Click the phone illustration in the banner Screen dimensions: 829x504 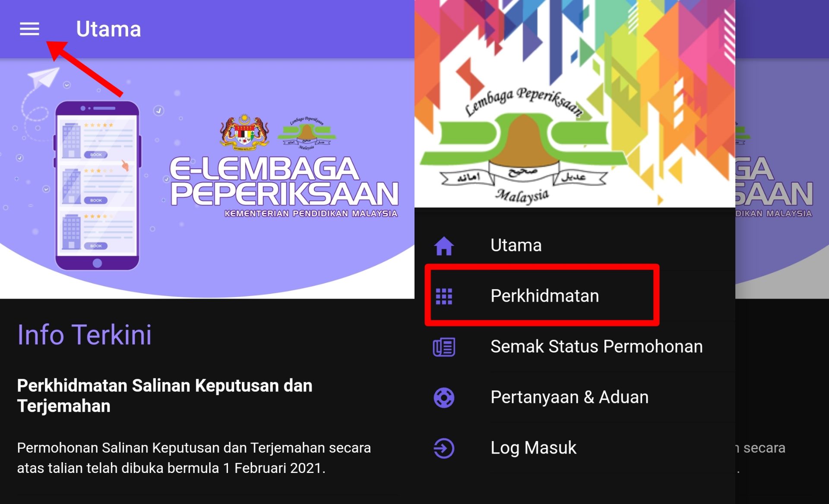click(x=97, y=186)
